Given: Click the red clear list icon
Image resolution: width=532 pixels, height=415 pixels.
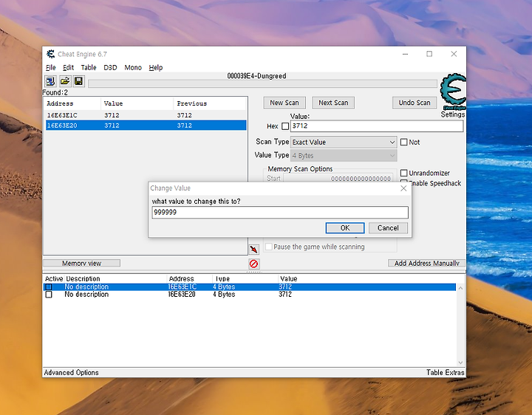Looking at the screenshot, I should click(x=253, y=264).
